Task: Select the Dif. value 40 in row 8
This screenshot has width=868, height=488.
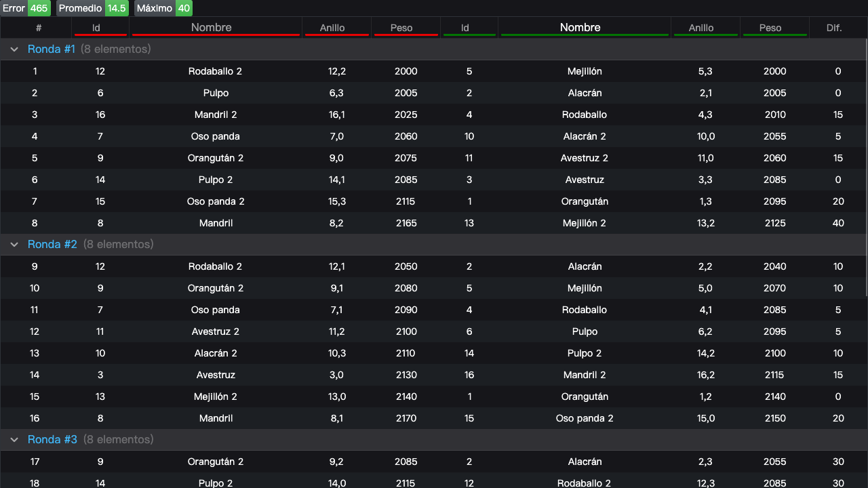Action: 838,223
